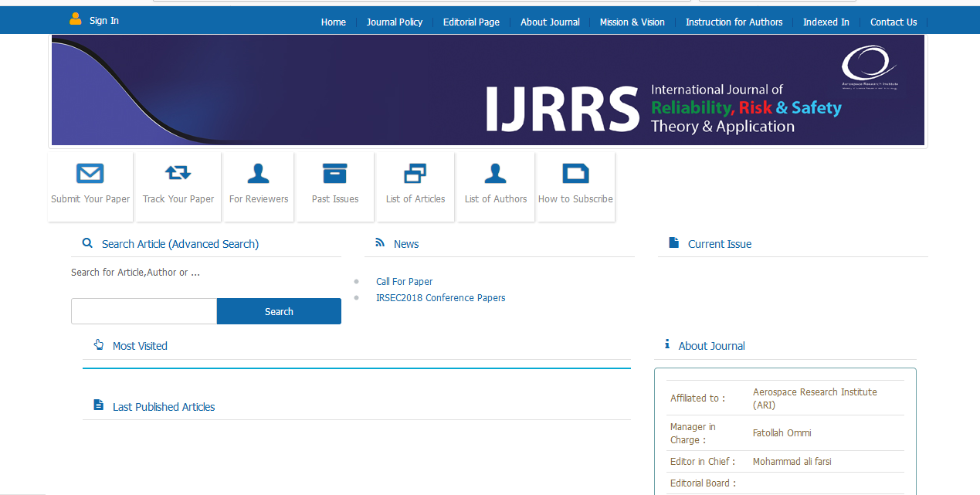Screen dimensions: 980x495
Task: Click the user icon beside Sign In
Action: pos(76,19)
